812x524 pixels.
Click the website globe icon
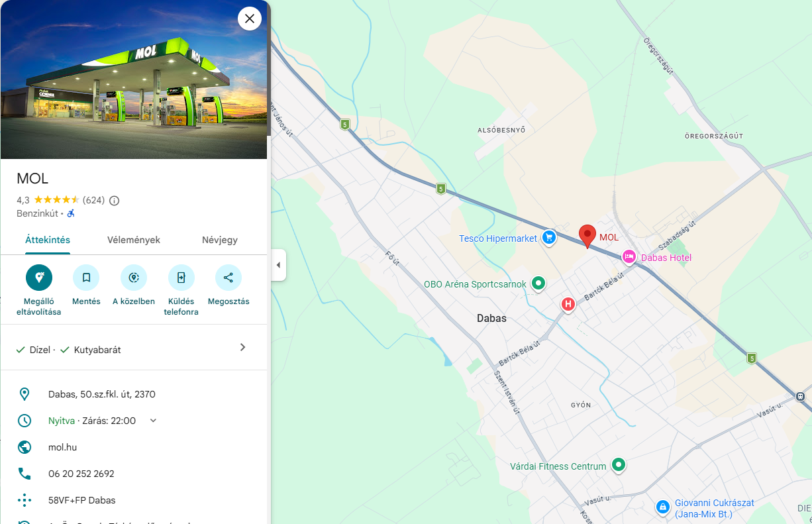(x=25, y=447)
